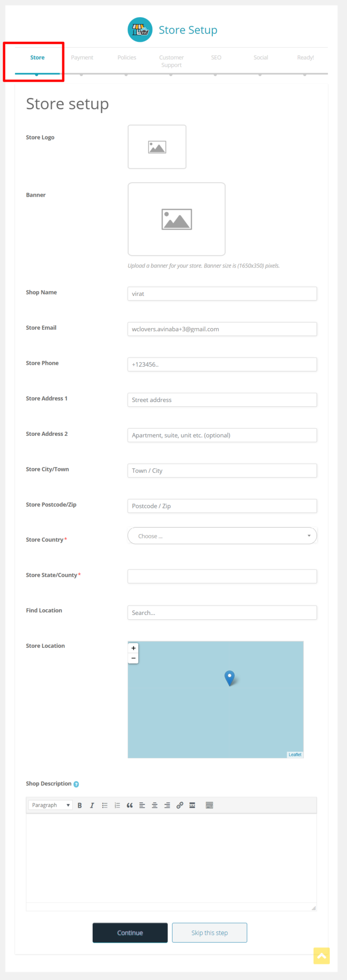Click the scroll-to-top arrow button

322,956
